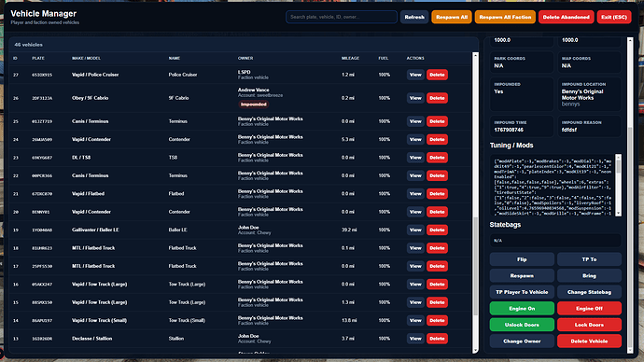View vehicle ID 25 Terminus
644x362 pixels.
pos(415,121)
